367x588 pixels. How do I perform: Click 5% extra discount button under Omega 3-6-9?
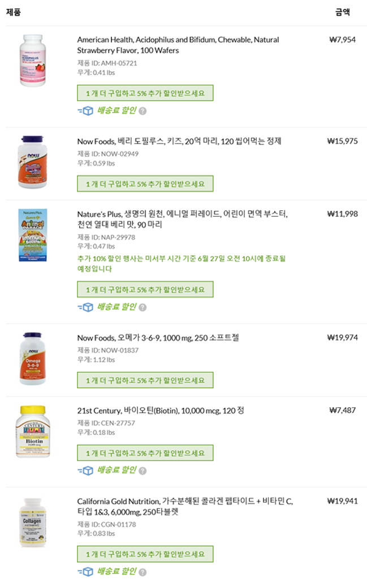145,380
